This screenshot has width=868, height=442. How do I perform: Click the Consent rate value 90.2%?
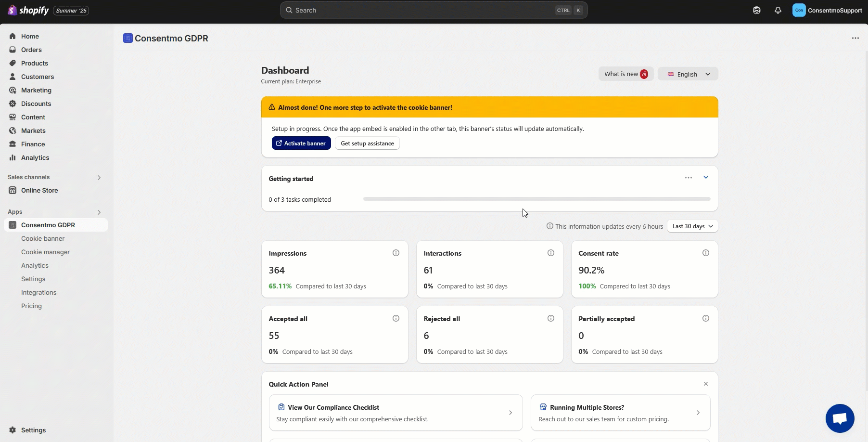pyautogui.click(x=591, y=270)
